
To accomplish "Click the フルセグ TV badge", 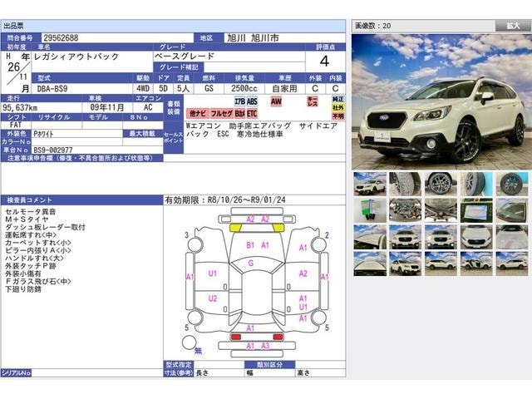I will coord(222,113).
